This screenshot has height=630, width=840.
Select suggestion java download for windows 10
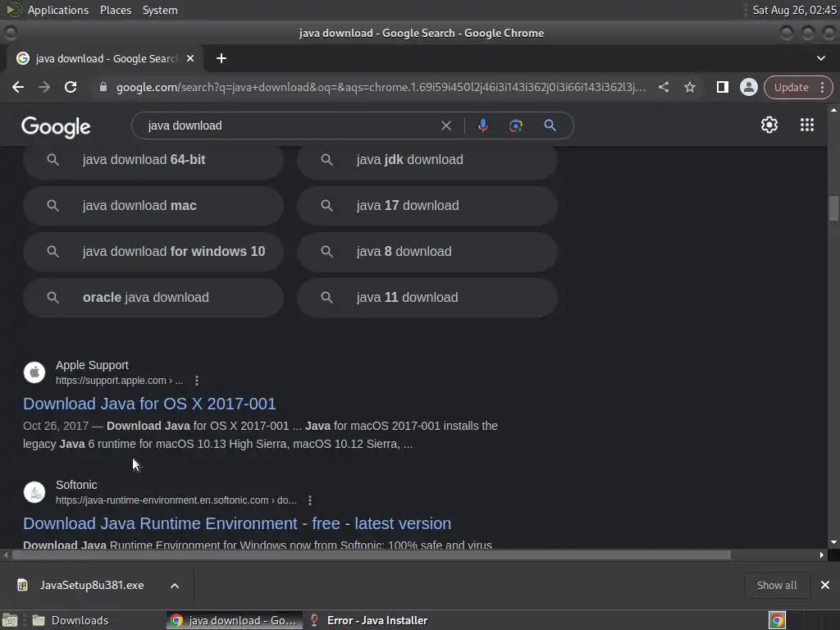pos(153,252)
